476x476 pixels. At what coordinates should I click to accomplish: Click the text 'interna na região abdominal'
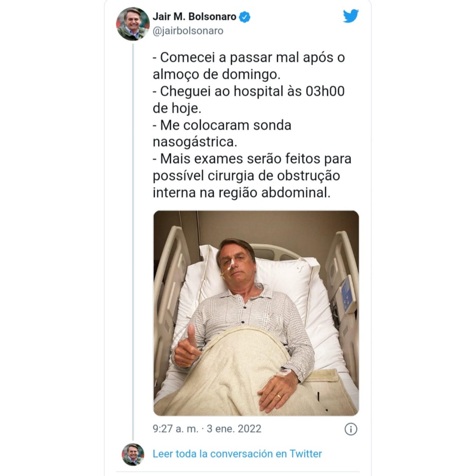(241, 193)
